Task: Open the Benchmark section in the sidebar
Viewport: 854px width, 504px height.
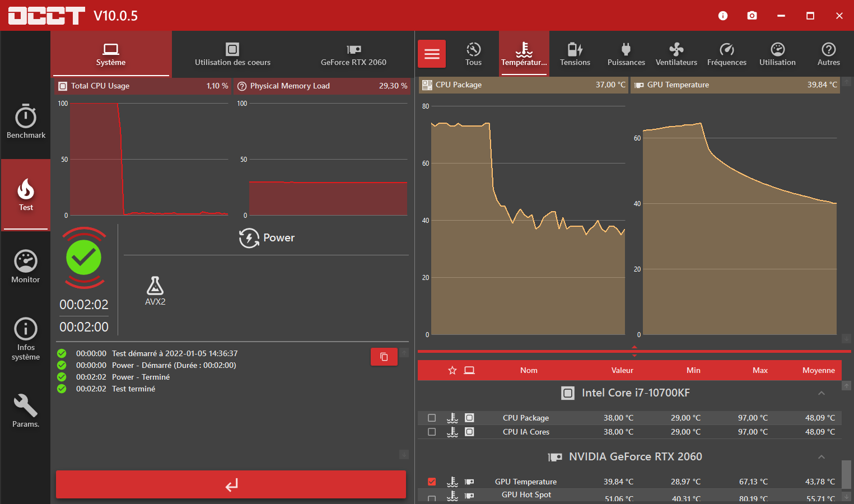Action: pyautogui.click(x=26, y=122)
